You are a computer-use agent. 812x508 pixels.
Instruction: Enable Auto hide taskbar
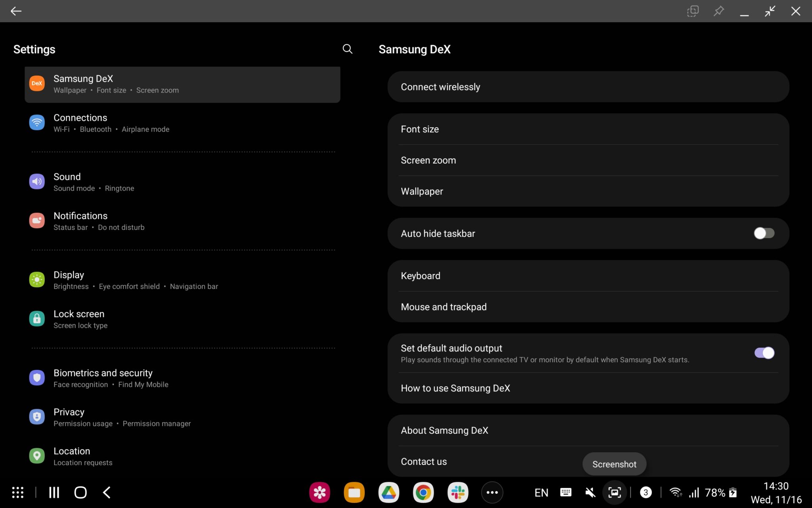(x=764, y=233)
